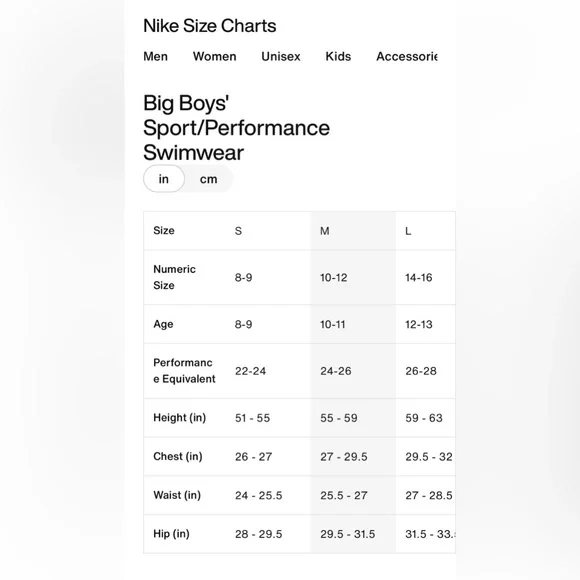Select the S size column header
The width and height of the screenshot is (580, 580).
click(x=238, y=231)
